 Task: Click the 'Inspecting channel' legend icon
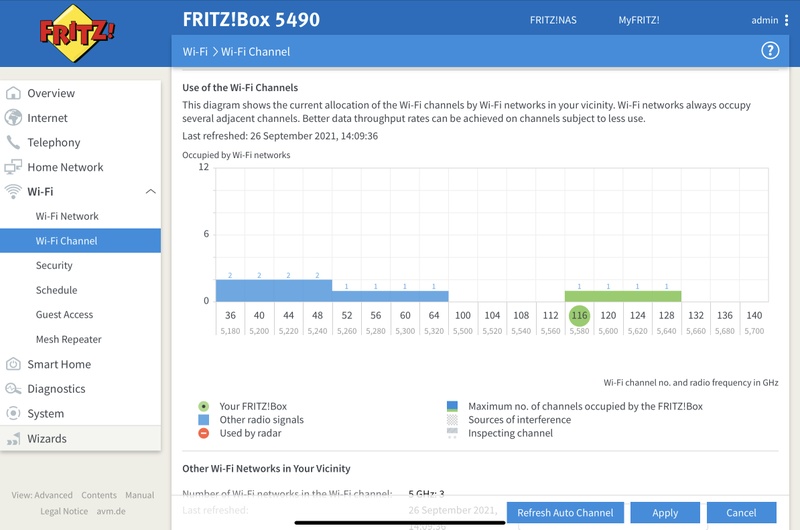click(452, 433)
